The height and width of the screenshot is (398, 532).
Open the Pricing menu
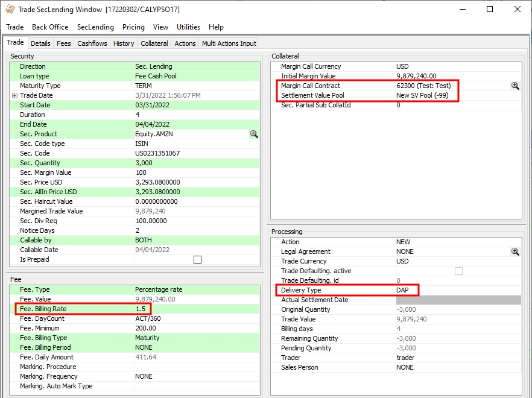(x=133, y=27)
